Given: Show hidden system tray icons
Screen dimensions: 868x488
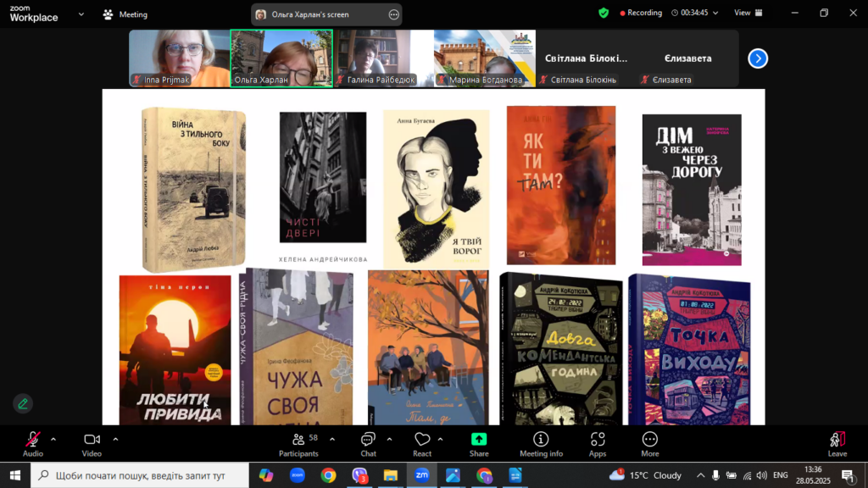Looking at the screenshot, I should click(x=700, y=475).
